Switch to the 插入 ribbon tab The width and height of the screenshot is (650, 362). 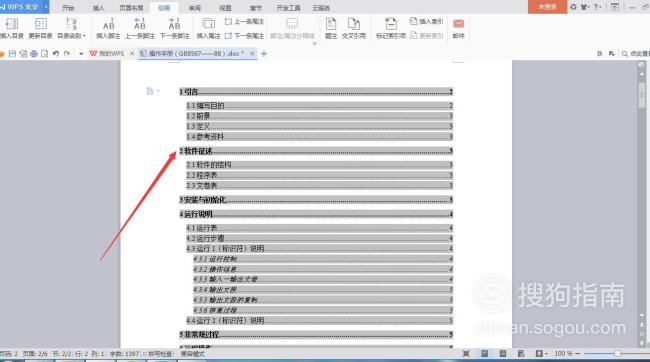99,8
